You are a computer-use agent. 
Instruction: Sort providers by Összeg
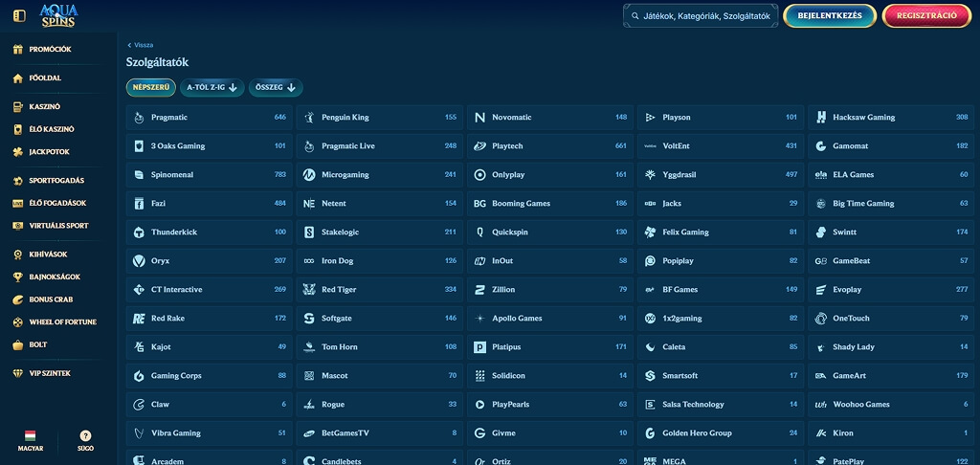pyautogui.click(x=276, y=87)
